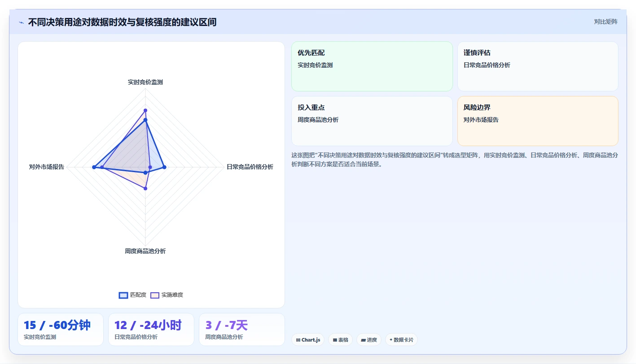
Task: Click the 实施难度 data point on 实时竞价监测 axis
Action: pos(145,110)
